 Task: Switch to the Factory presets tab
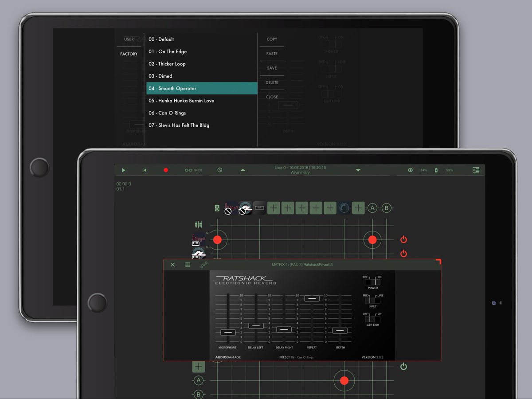tap(129, 54)
